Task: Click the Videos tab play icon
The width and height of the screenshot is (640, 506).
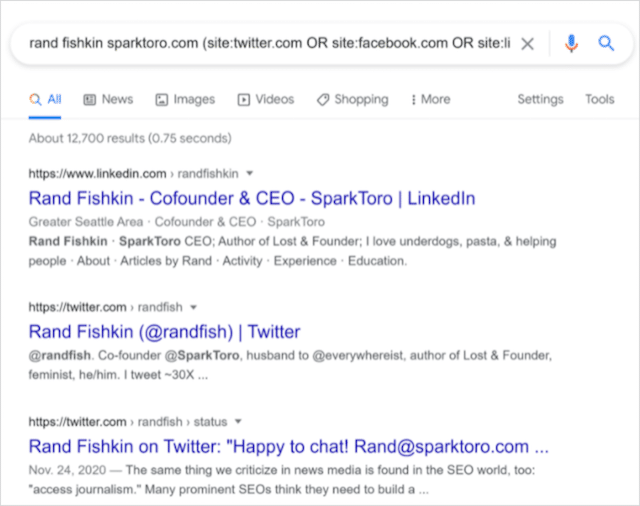Action: coord(243,100)
